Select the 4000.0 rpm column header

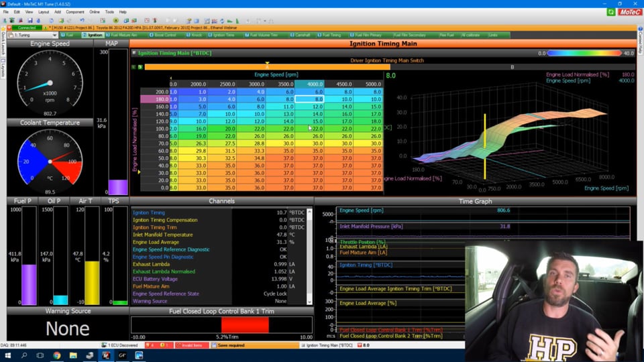click(310, 84)
